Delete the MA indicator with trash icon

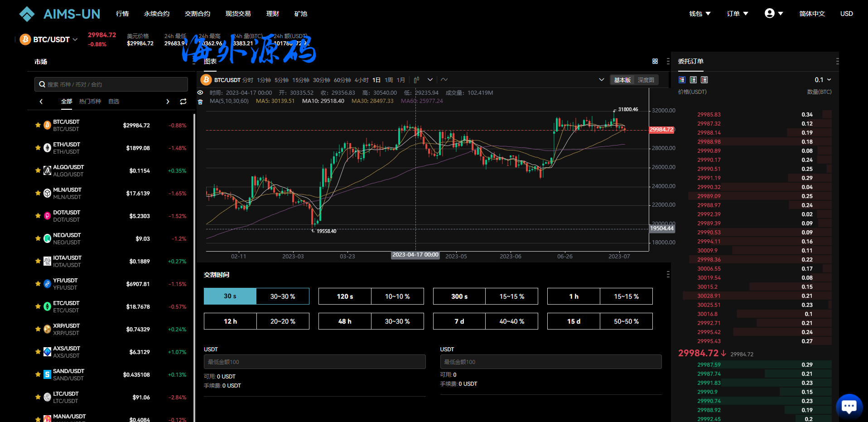[x=200, y=102]
